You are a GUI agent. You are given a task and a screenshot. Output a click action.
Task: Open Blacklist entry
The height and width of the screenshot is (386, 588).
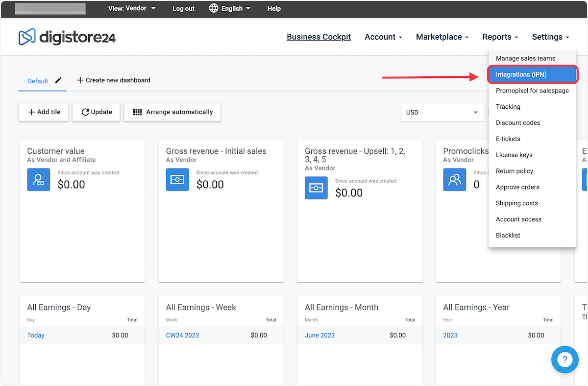click(x=532, y=236)
